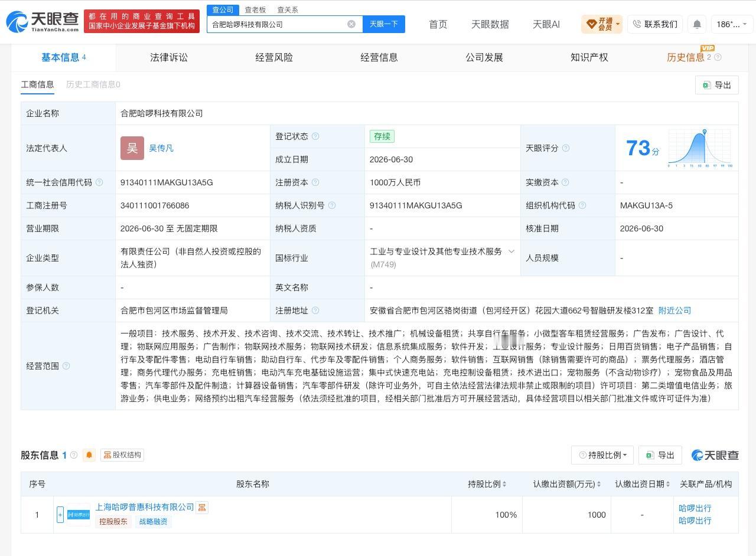Click the orange shareholder alert bell

tap(89, 455)
